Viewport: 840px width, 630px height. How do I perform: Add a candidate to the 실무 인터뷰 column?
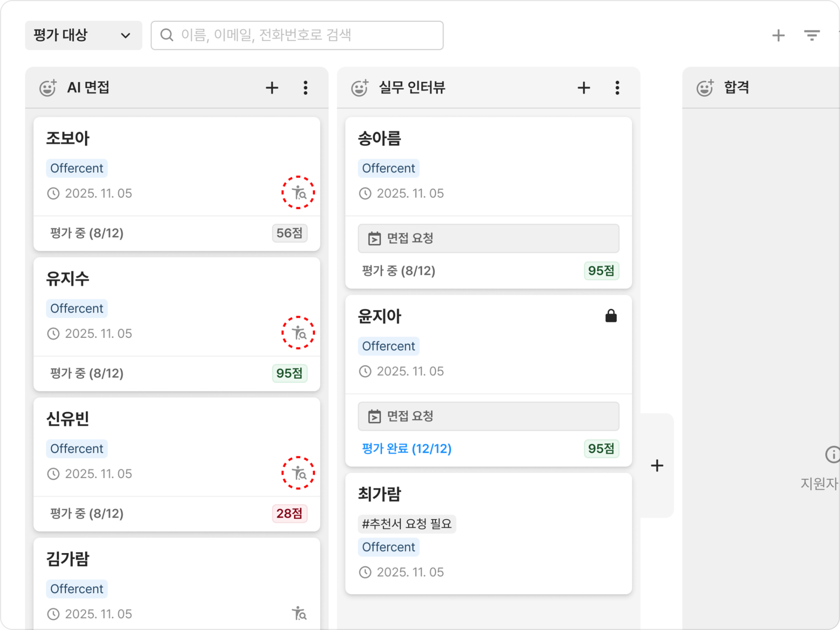(x=584, y=88)
